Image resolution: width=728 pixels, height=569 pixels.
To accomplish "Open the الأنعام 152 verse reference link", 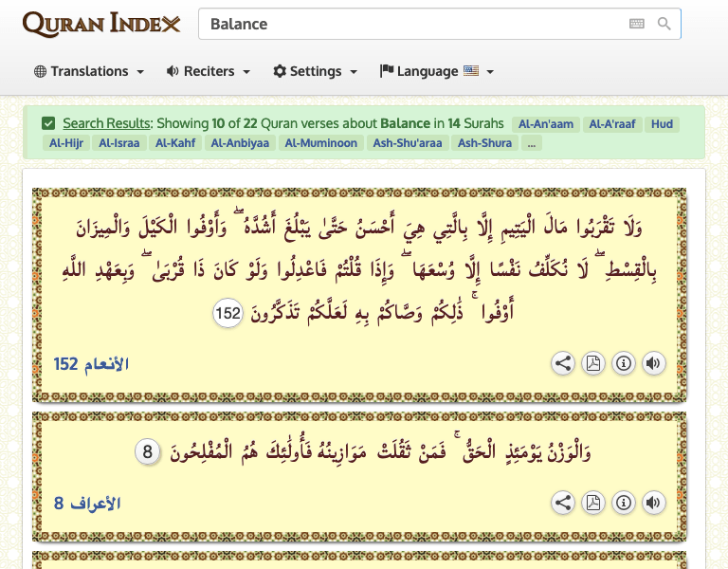I will (x=91, y=364).
